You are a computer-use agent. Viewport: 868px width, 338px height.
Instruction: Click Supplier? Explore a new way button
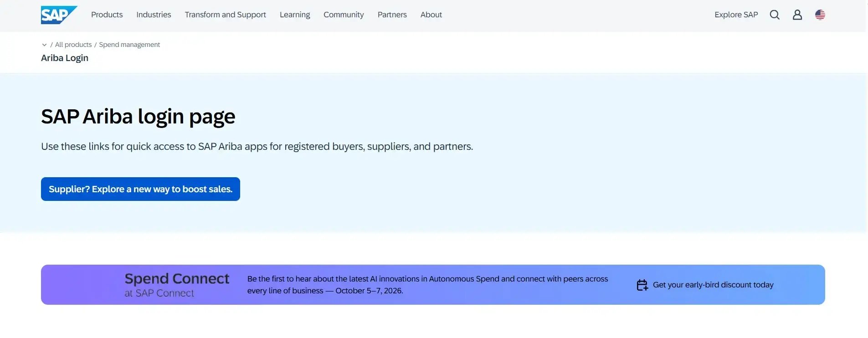[x=140, y=189]
